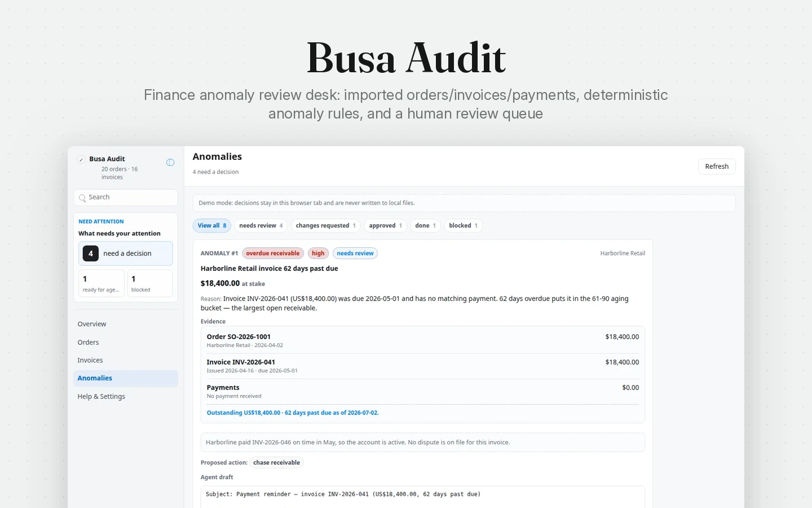The width and height of the screenshot is (812, 508).
Task: Open Orders in the sidebar
Action: 126,342
